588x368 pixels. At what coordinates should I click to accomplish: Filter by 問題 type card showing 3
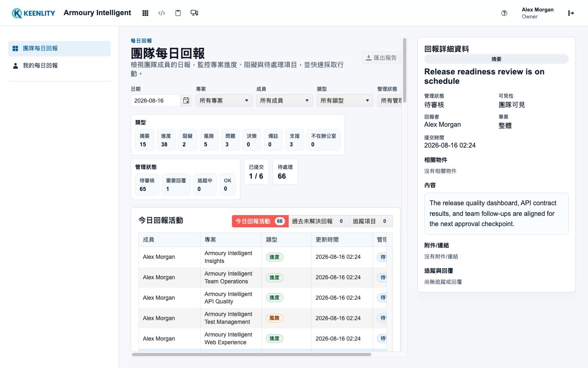tap(230, 140)
